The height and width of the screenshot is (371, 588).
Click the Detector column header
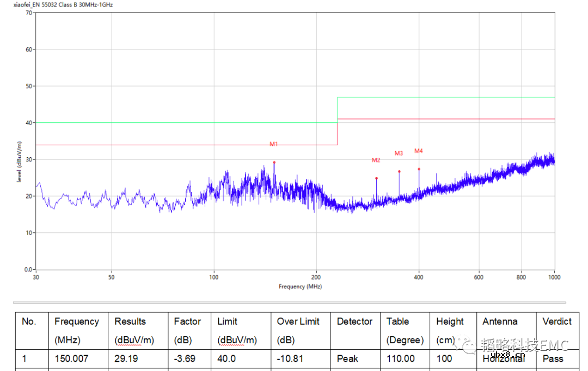[x=354, y=321]
